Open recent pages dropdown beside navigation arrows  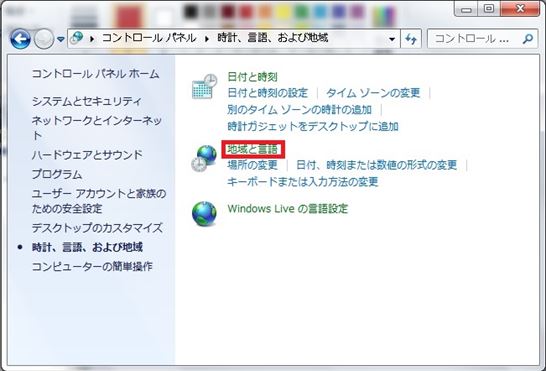tap(61, 39)
